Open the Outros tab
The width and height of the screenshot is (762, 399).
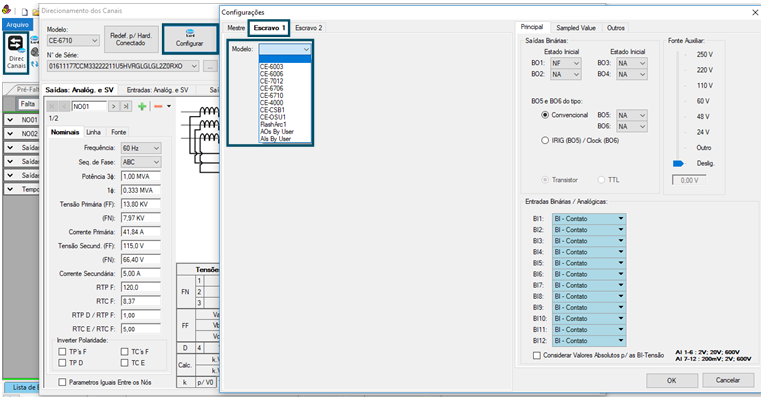point(616,28)
